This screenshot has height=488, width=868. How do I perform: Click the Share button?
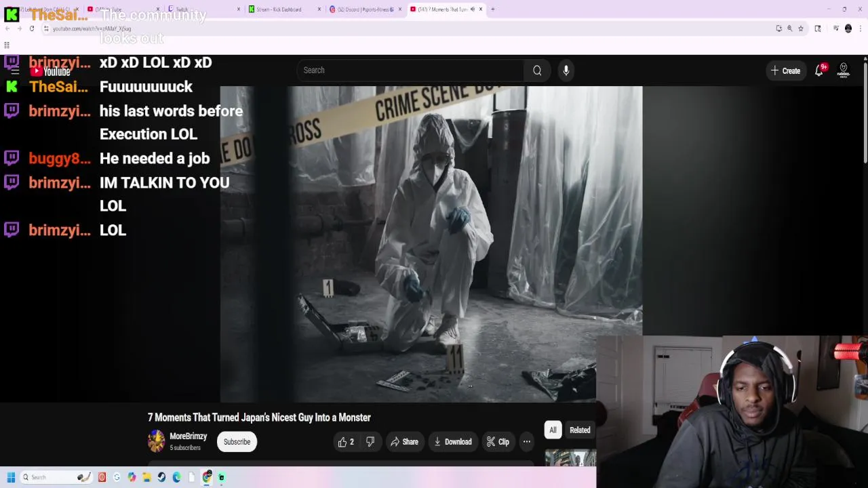(x=404, y=442)
